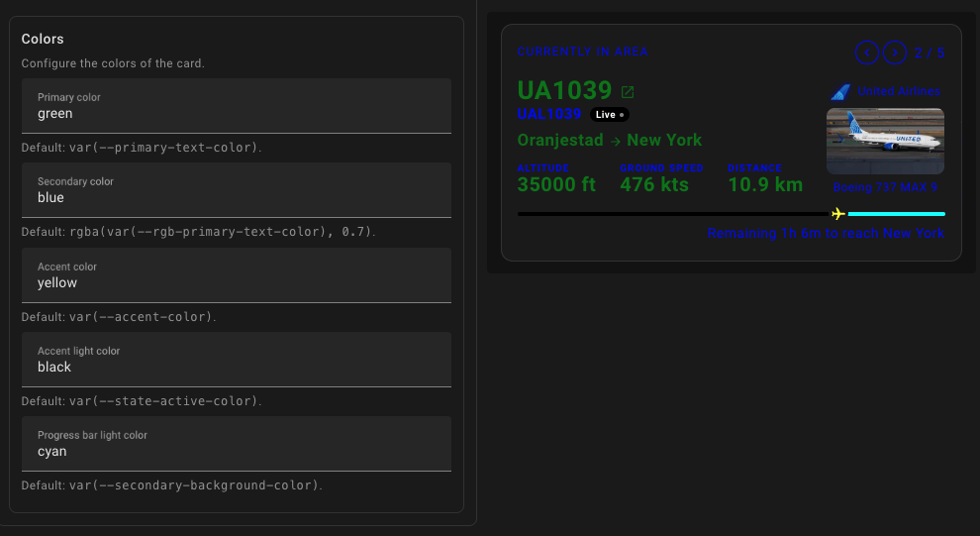Click the Boeing 737 MAX 9 label

click(x=885, y=187)
